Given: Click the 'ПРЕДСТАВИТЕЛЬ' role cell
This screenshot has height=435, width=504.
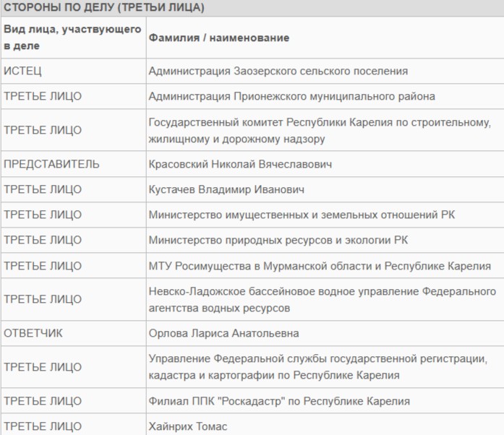Looking at the screenshot, I should pyautogui.click(x=51, y=164).
